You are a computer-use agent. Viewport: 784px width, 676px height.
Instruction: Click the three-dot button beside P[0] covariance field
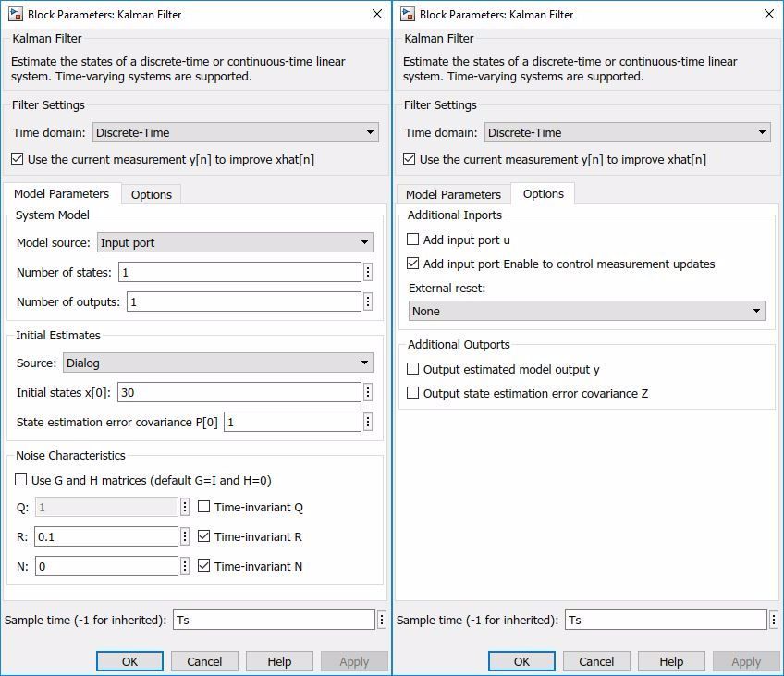[x=368, y=422]
